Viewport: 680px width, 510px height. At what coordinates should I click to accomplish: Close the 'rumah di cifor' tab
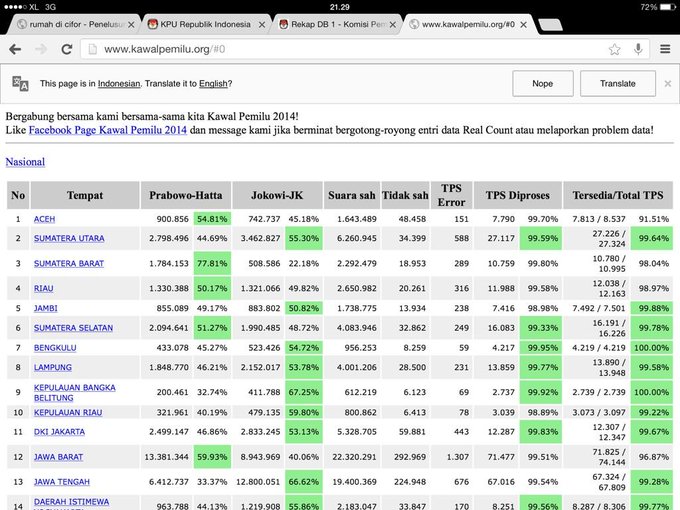click(131, 25)
